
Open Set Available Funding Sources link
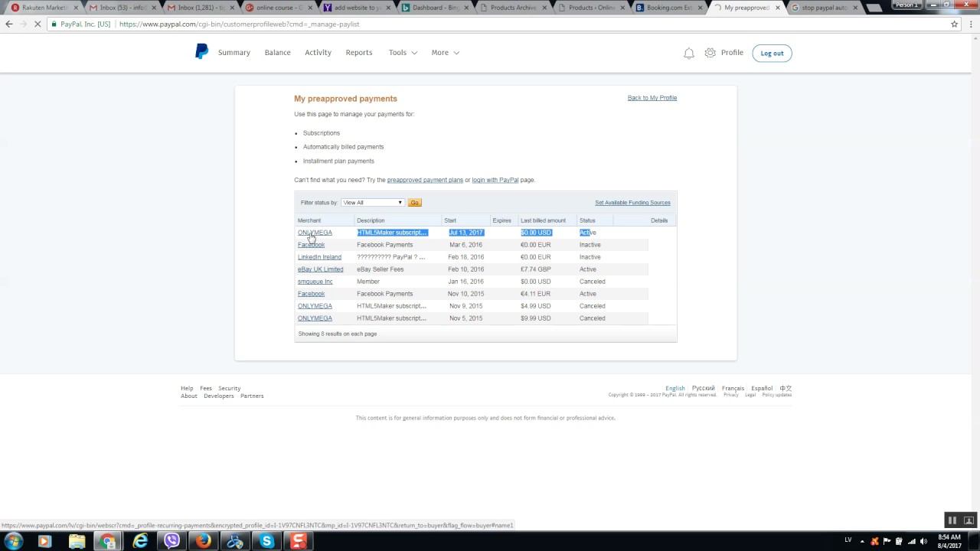coord(632,203)
